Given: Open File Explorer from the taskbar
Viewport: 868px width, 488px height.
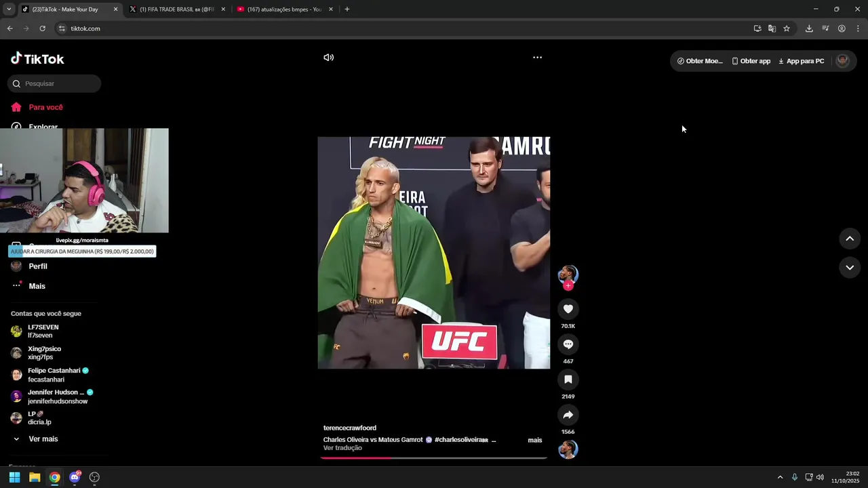Looking at the screenshot, I should click(x=35, y=477).
